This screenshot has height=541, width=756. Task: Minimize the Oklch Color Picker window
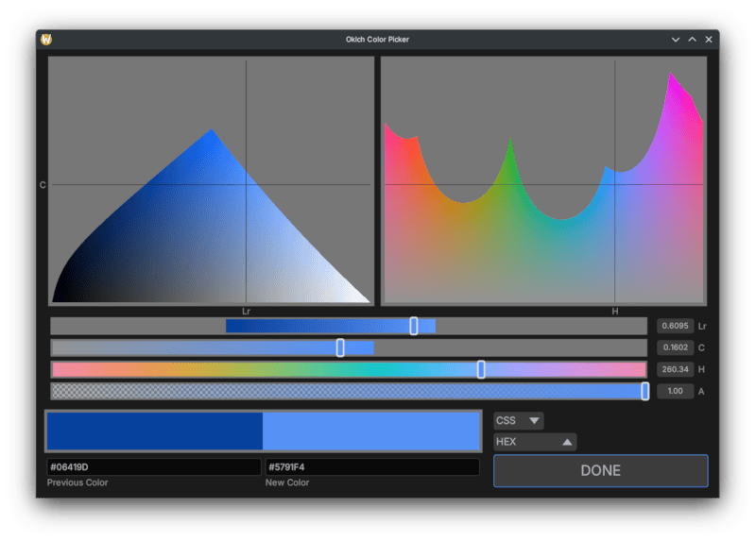(676, 40)
